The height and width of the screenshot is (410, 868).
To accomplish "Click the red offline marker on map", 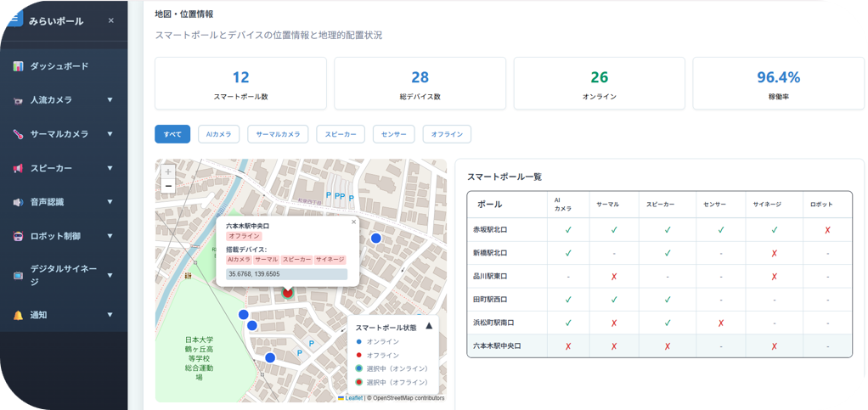I will point(288,292).
